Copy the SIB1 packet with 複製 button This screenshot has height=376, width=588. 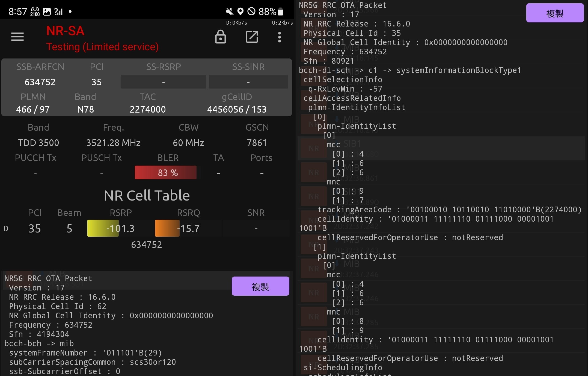[555, 13]
